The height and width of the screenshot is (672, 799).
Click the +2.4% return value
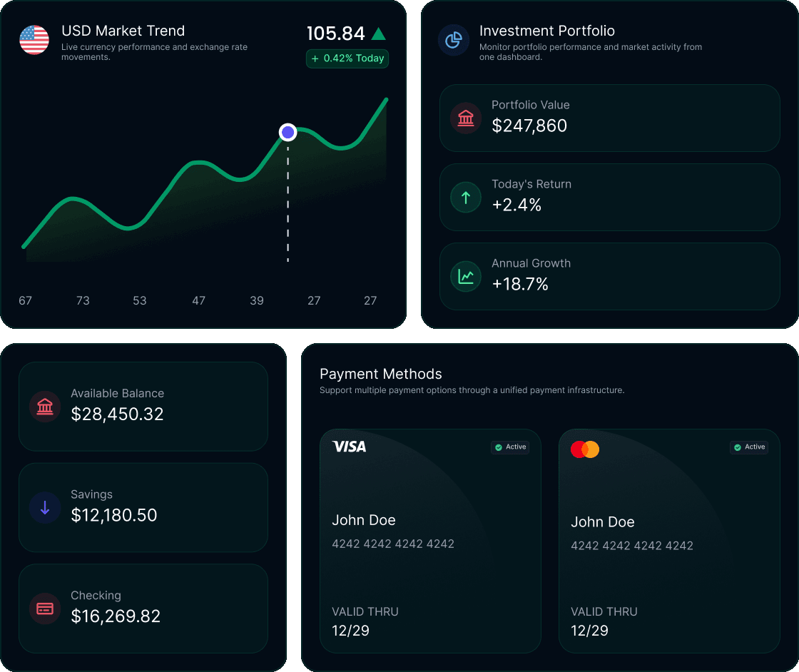click(x=516, y=205)
